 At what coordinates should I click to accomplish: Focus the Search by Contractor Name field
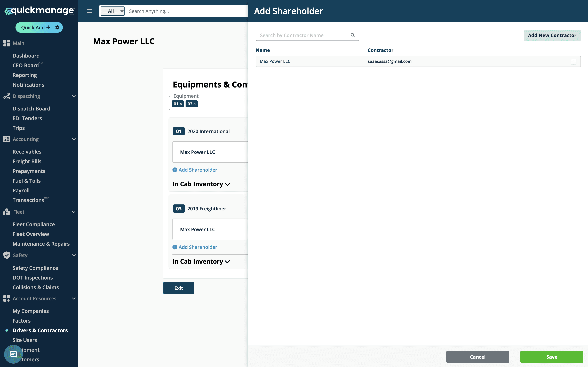(303, 35)
